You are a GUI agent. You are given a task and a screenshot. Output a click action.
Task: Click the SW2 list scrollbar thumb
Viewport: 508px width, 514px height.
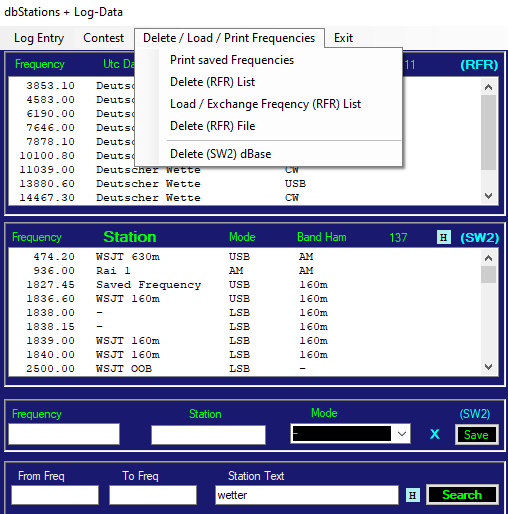point(489,274)
